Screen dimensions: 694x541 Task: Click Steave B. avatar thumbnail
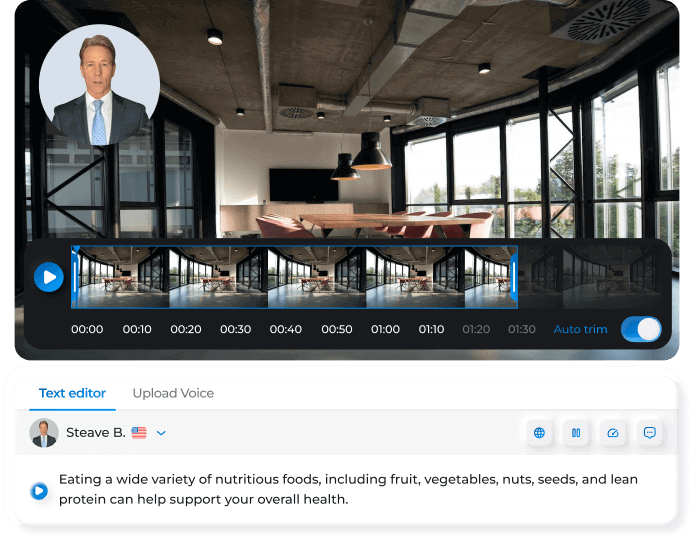[x=44, y=433]
